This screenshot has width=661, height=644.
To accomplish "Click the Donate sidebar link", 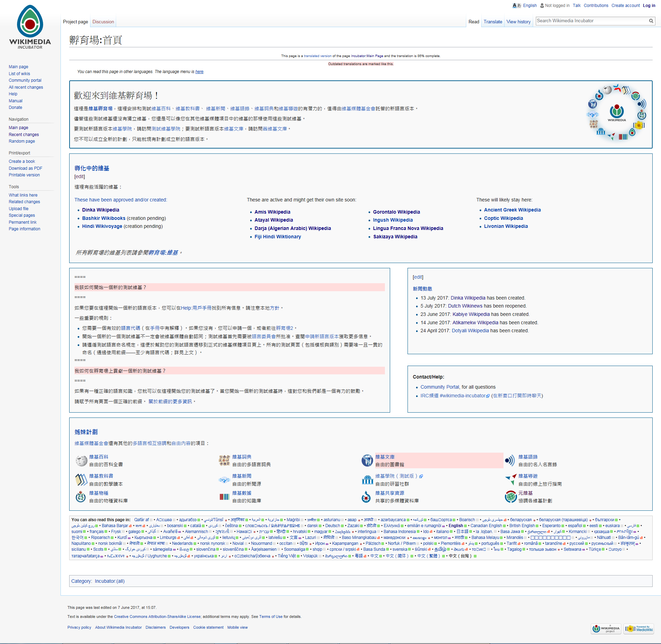I will coord(15,108).
